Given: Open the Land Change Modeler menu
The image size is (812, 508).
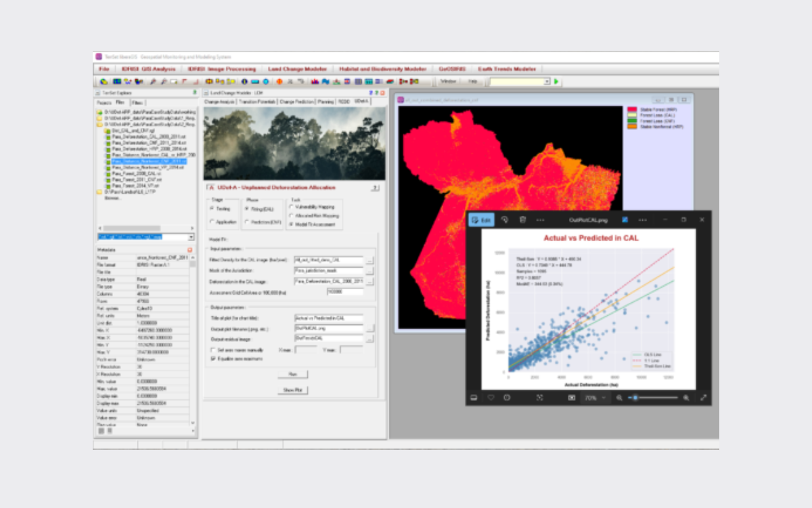Looking at the screenshot, I should click(294, 69).
